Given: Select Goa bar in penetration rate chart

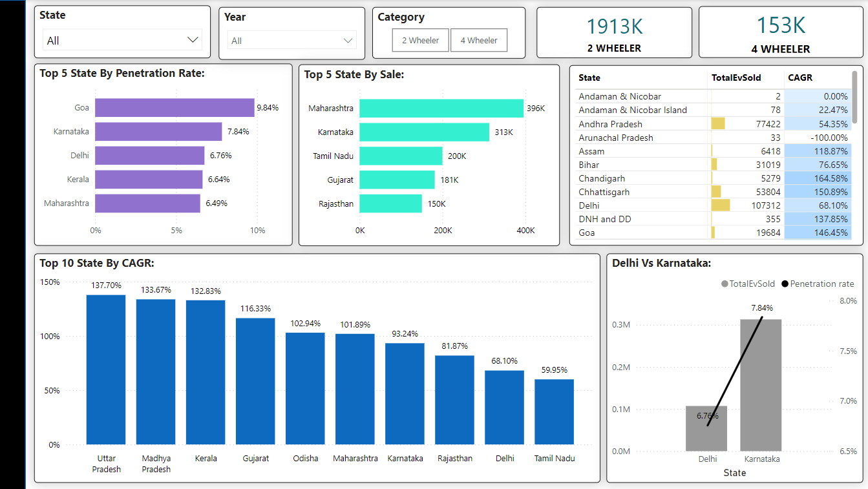Looking at the screenshot, I should coord(175,107).
